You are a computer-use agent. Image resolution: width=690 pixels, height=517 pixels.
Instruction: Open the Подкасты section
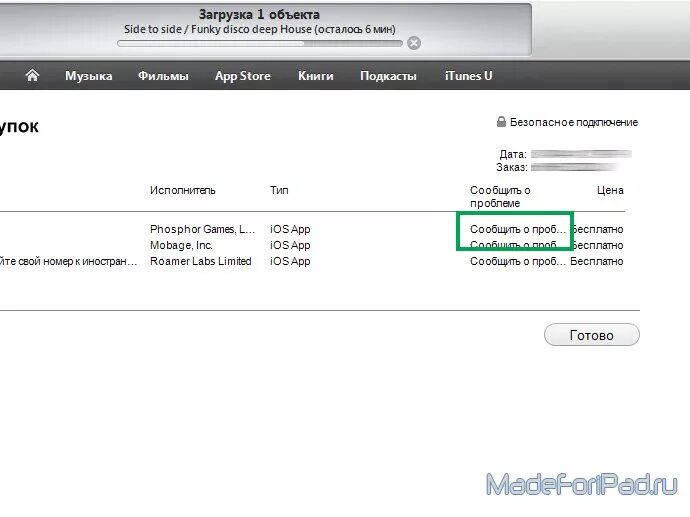[x=388, y=76]
